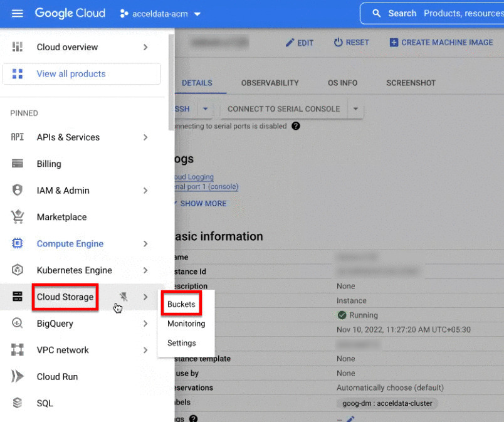Screen dimensions: 504x422
Task: Open the serial console options dropdown arrow
Action: pos(355,109)
